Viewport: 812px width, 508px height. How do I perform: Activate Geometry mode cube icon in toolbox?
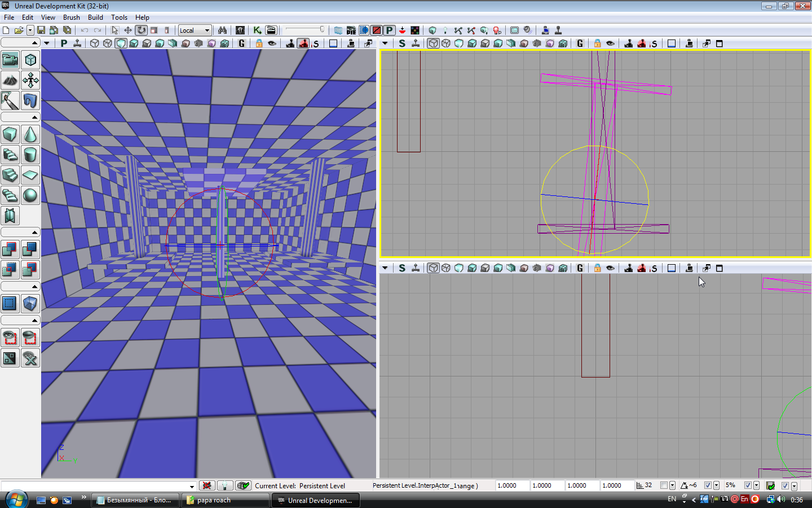pyautogui.click(x=30, y=59)
